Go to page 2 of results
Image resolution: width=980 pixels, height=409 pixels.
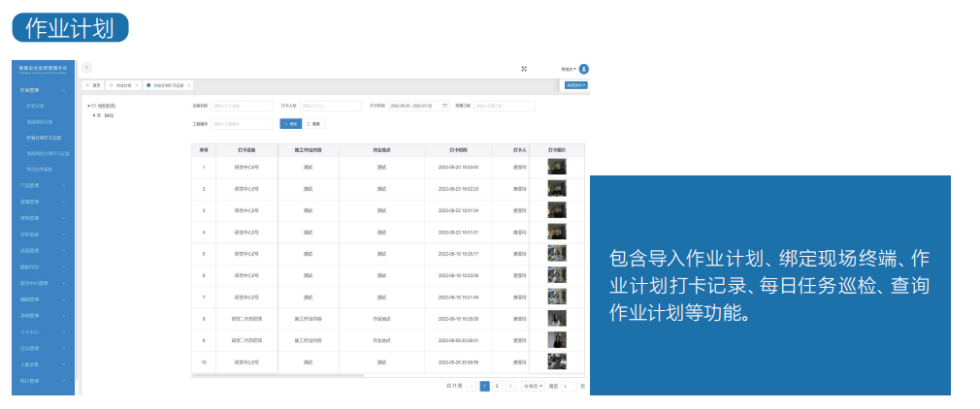coord(497,386)
